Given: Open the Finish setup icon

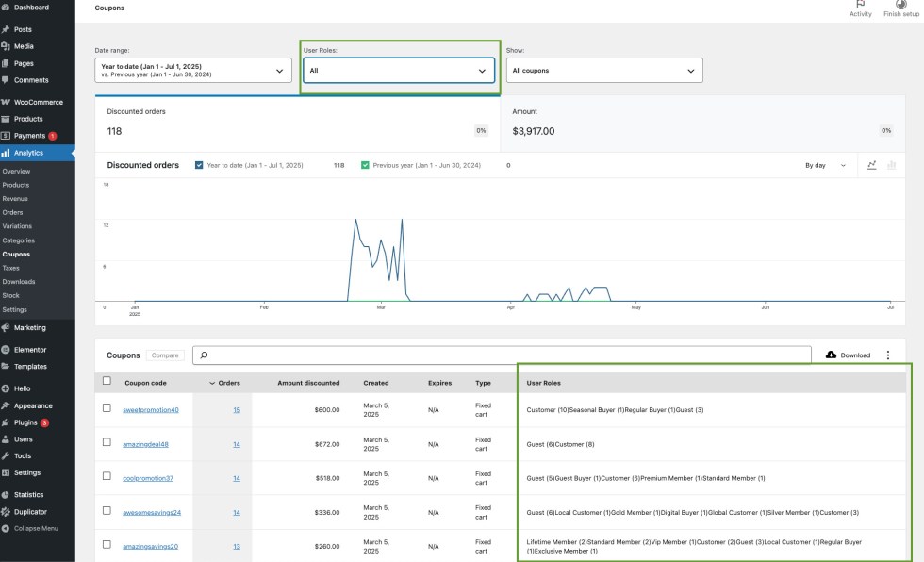Looking at the screenshot, I should [900, 5].
